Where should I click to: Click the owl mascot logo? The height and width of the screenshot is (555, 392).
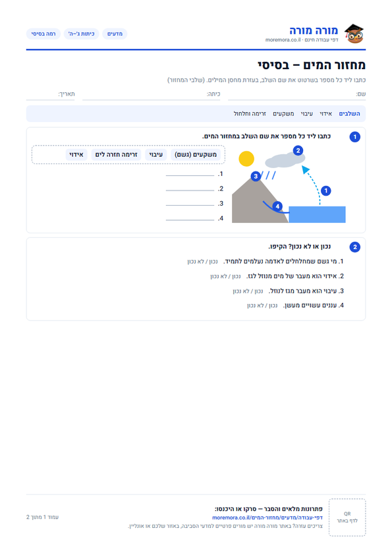(x=354, y=34)
